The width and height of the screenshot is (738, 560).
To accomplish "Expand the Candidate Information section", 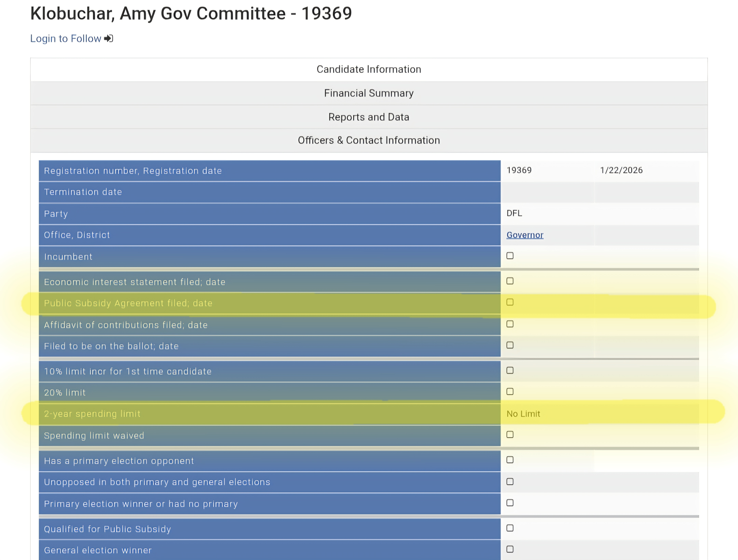I will (x=369, y=69).
